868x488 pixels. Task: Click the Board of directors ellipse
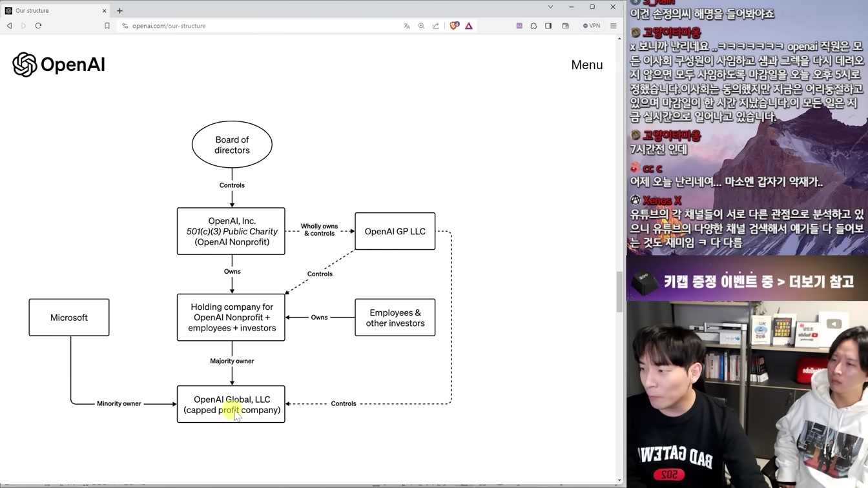tap(232, 145)
